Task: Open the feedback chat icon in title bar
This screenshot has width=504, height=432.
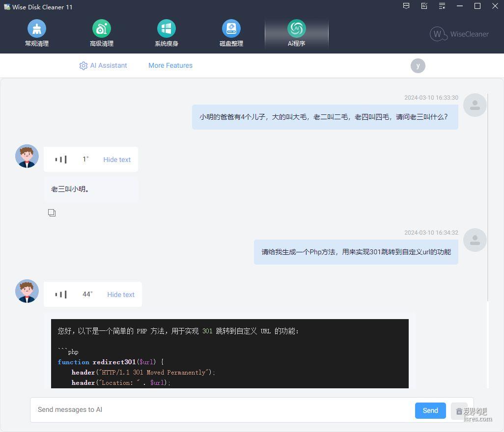Action: 406,6
